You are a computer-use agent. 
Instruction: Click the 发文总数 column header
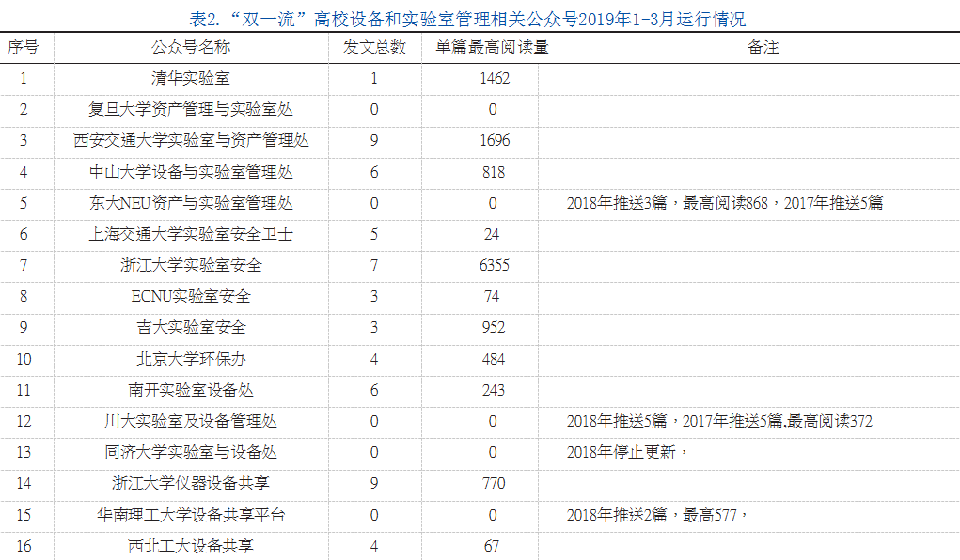[x=375, y=47]
